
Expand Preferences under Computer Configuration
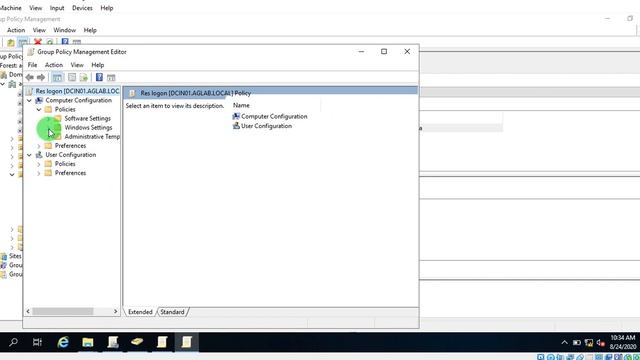[39, 146]
